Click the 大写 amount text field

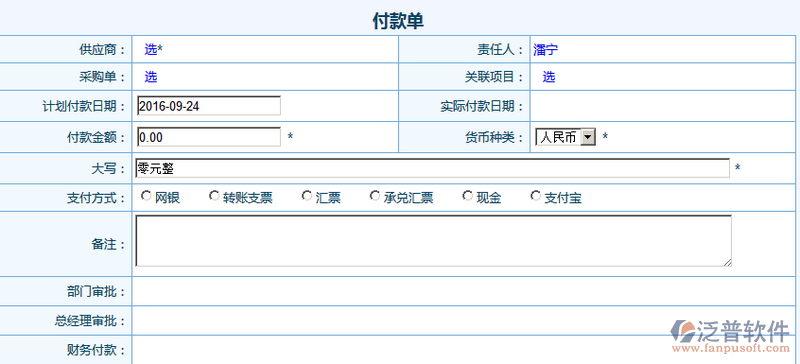pyautogui.click(x=433, y=168)
